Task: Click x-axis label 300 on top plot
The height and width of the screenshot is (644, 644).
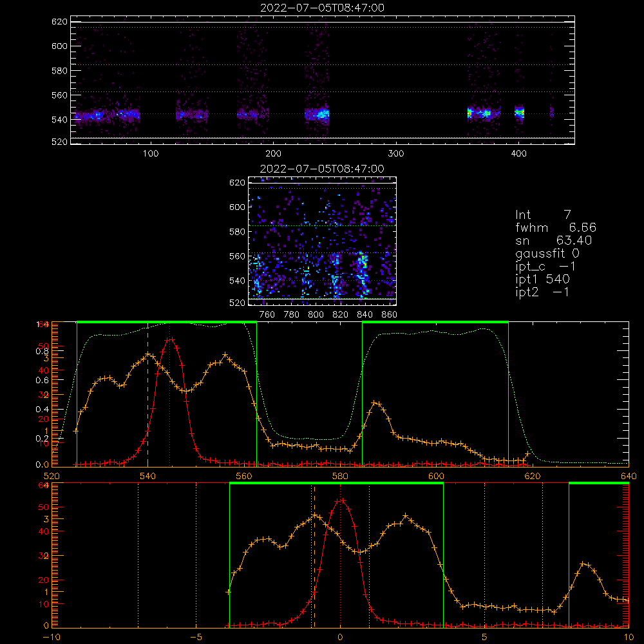Action: tap(396, 154)
